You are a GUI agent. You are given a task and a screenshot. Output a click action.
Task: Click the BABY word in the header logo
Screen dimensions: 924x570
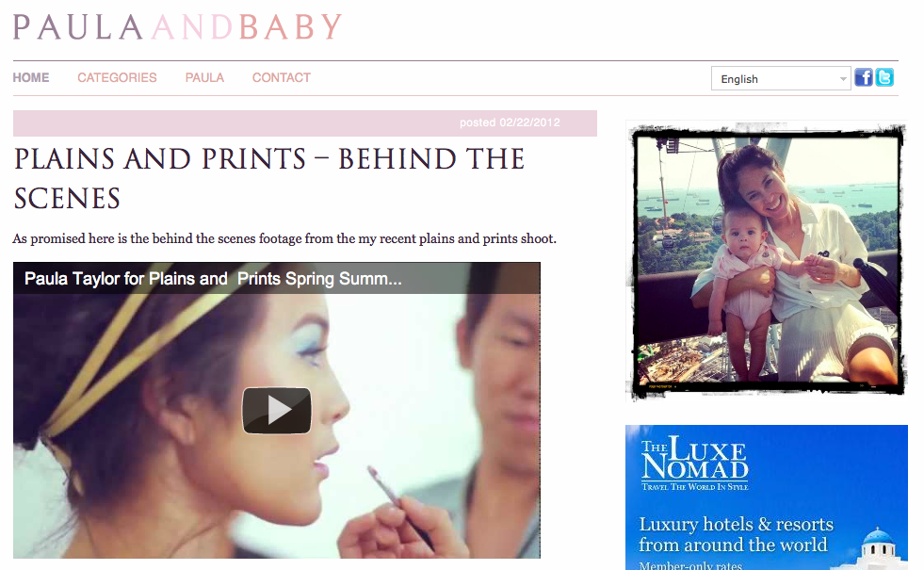click(290, 27)
